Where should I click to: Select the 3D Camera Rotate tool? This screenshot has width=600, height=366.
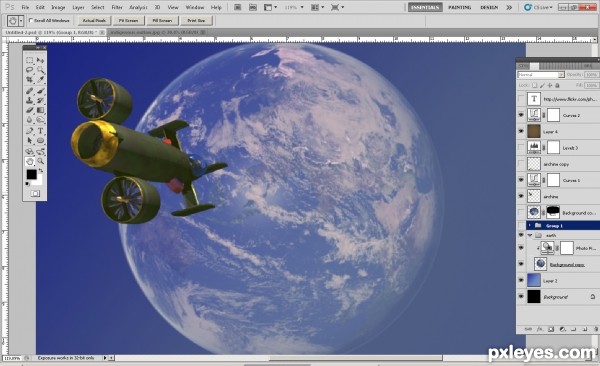[x=41, y=152]
